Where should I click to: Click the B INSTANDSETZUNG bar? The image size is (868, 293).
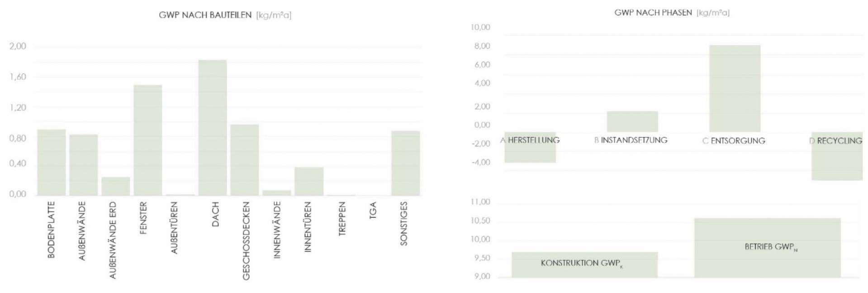click(x=632, y=121)
